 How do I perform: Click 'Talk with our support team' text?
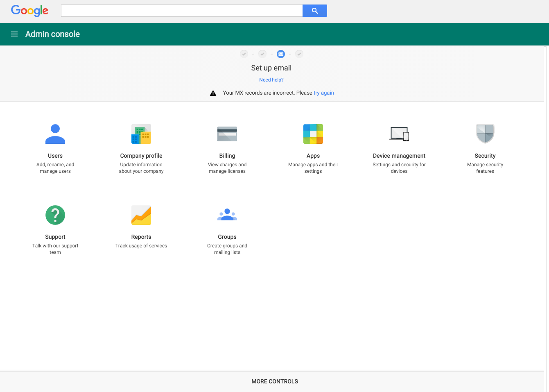pyautogui.click(x=55, y=249)
